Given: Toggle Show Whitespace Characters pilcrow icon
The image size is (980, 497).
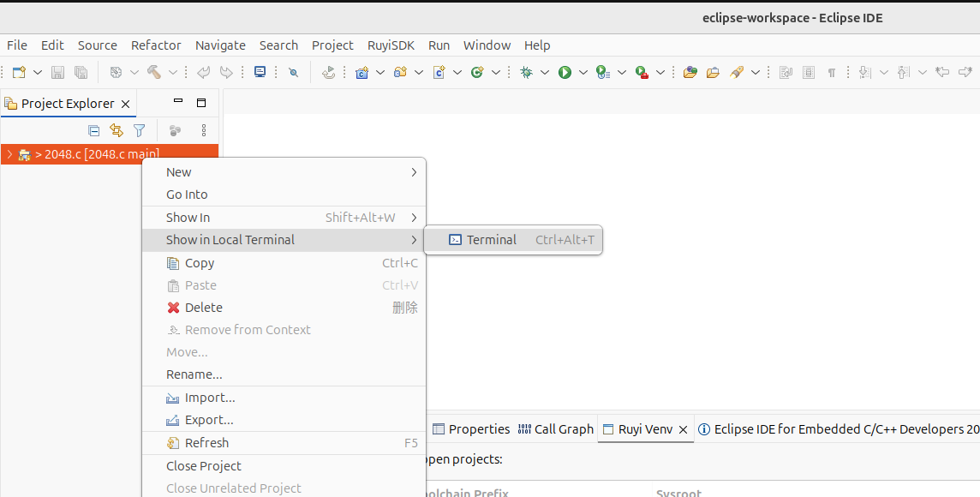Looking at the screenshot, I should (x=831, y=73).
